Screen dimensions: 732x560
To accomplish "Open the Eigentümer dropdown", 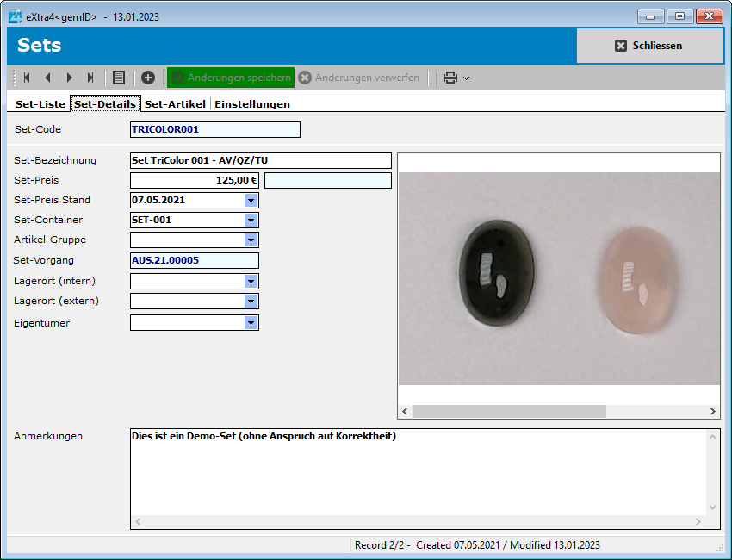I will coord(251,323).
